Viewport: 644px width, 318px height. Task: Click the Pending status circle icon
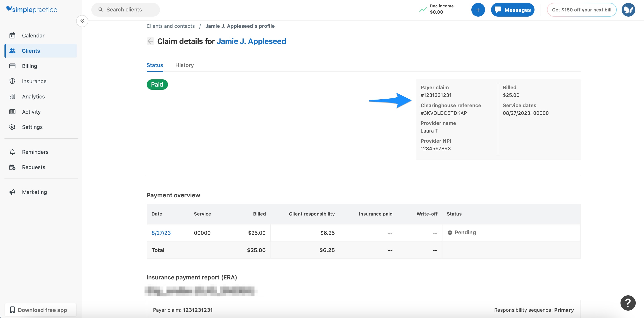coord(450,233)
